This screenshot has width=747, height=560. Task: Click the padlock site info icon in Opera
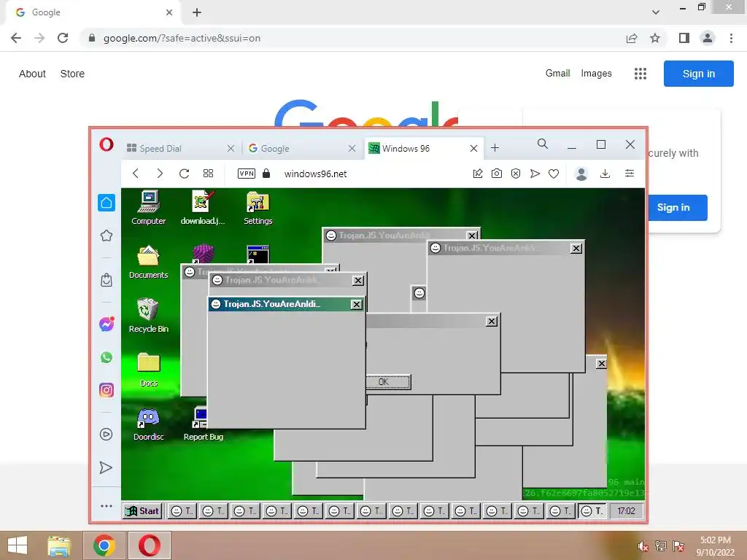pos(266,174)
